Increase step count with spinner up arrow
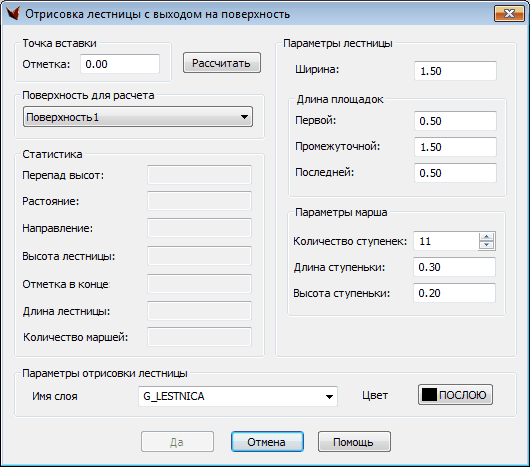The width and height of the screenshot is (530, 467). click(x=487, y=237)
